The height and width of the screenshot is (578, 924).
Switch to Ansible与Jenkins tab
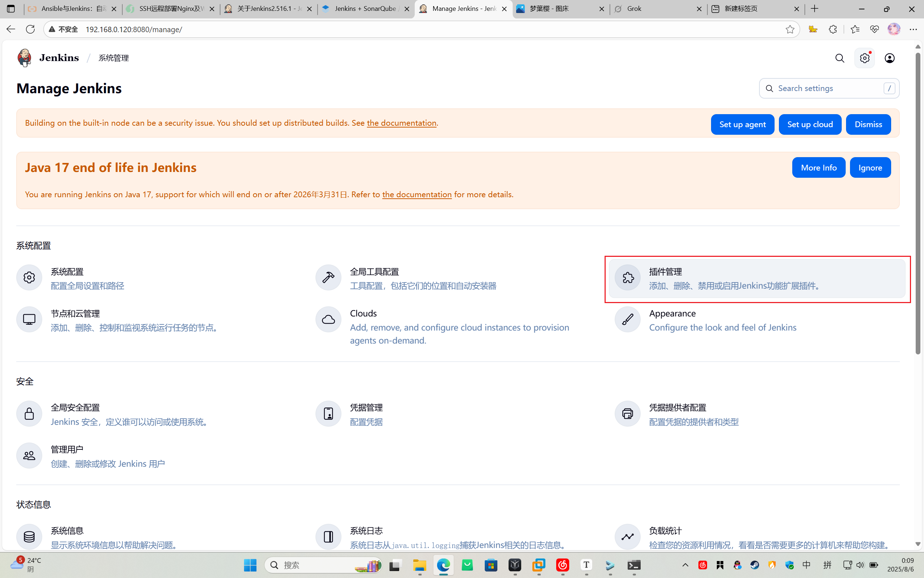(x=73, y=9)
